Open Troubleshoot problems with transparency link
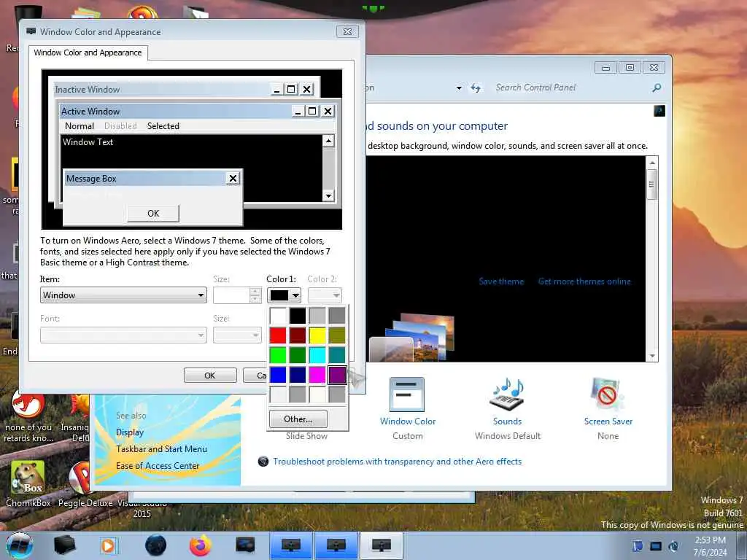Screen dimensions: 747x560 (x=398, y=462)
